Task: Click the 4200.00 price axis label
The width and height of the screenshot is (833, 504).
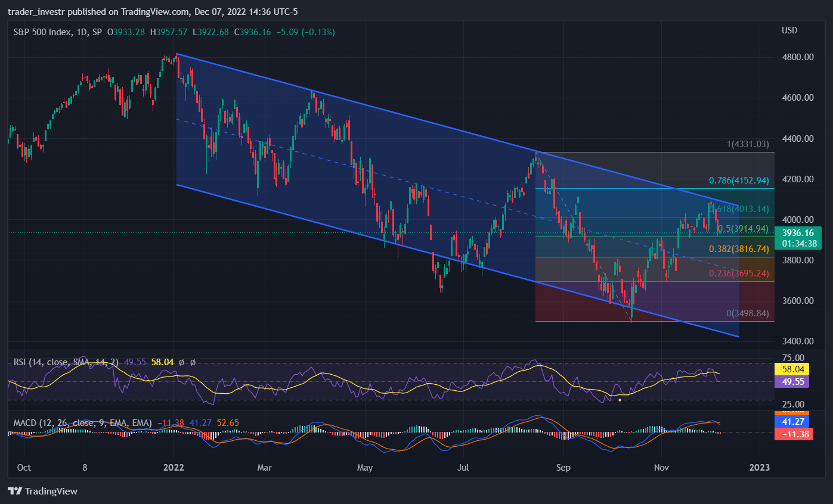Action: [x=798, y=179]
